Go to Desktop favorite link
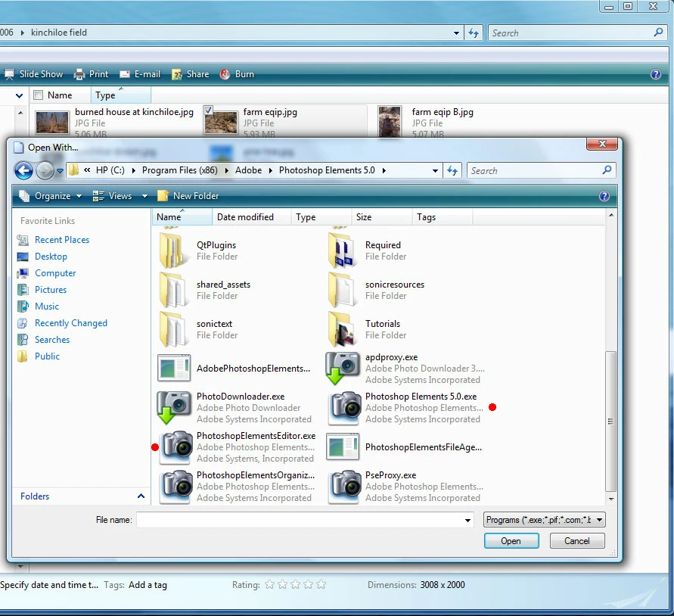The width and height of the screenshot is (674, 616). [x=51, y=257]
